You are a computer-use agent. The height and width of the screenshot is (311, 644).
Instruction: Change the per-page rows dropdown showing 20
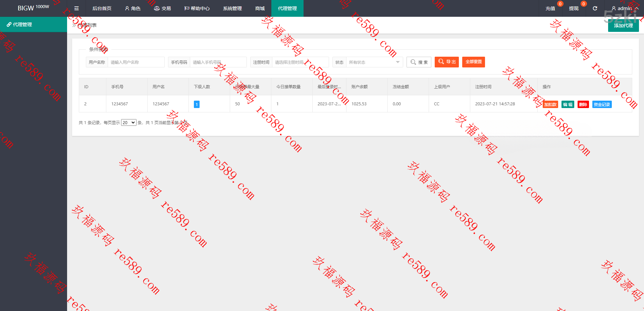click(128, 122)
